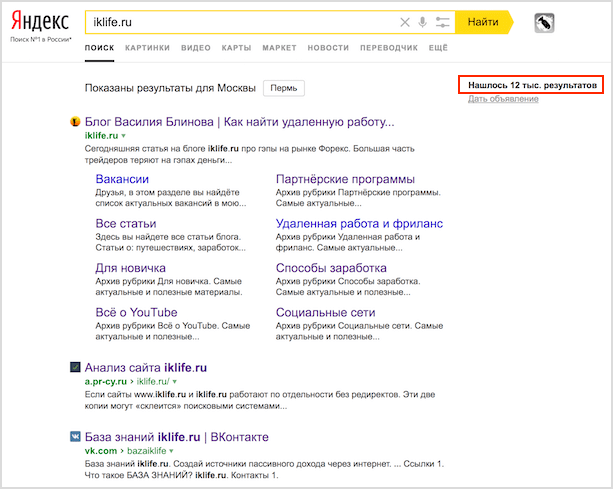Open the Социальные сети sitelink

(x=325, y=312)
